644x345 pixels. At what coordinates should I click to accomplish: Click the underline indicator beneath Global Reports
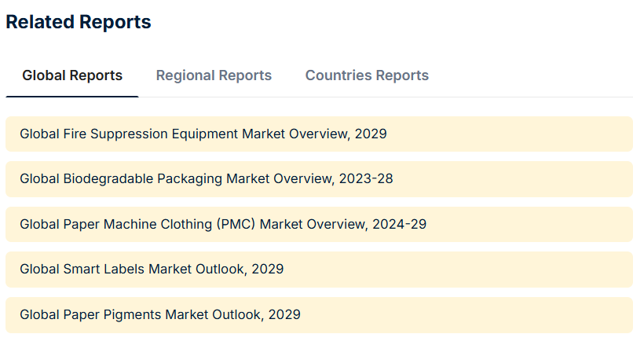(72, 97)
